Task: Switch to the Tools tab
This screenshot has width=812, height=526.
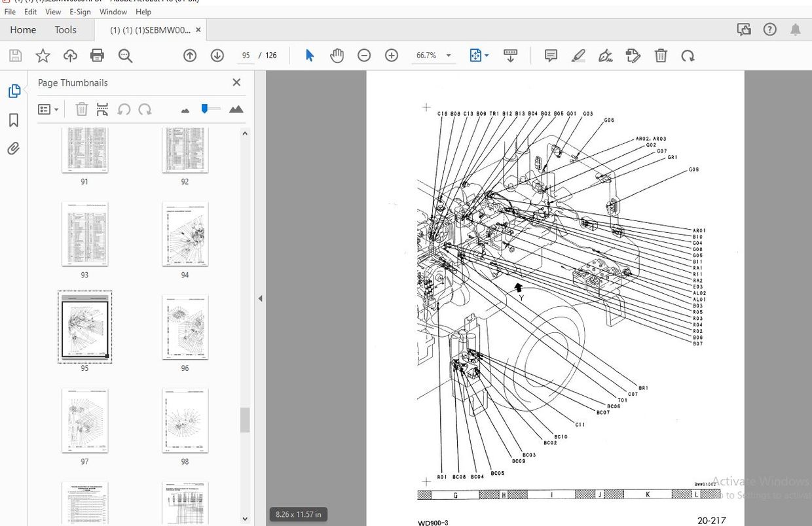Action: point(65,29)
